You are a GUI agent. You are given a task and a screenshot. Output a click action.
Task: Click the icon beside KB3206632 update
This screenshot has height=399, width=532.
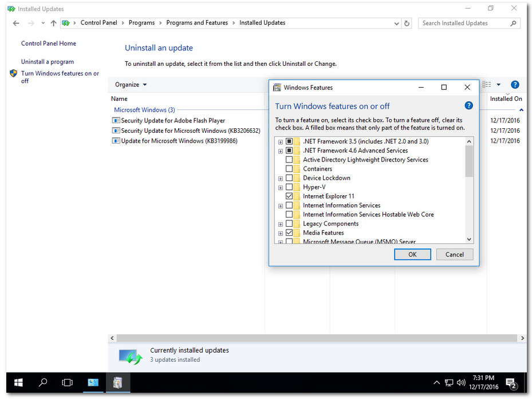point(116,131)
